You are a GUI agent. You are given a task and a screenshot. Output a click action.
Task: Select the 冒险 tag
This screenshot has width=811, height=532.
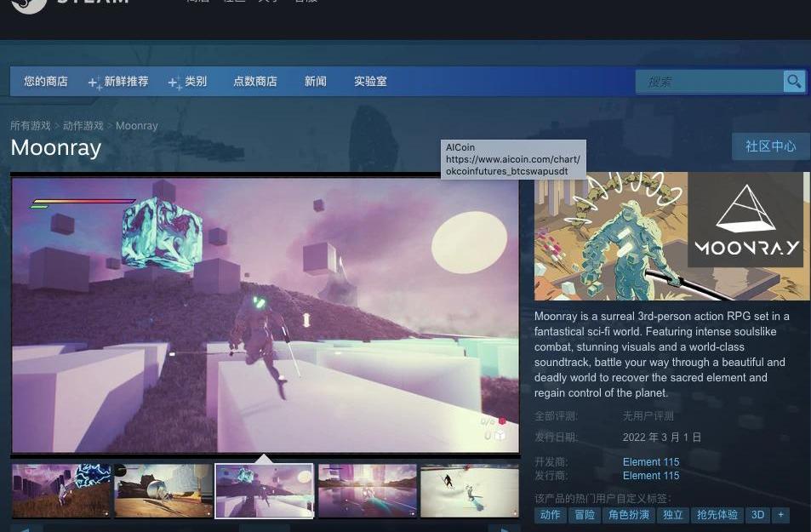pos(585,515)
